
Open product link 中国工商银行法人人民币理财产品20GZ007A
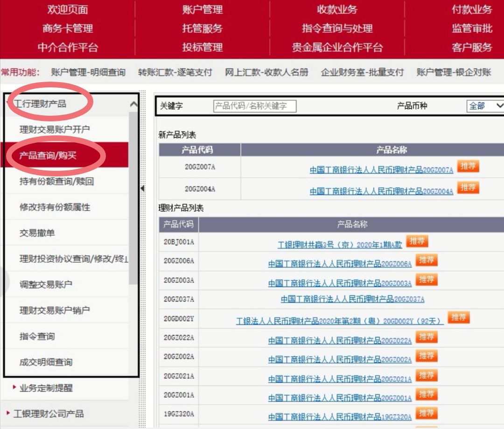pyautogui.click(x=382, y=170)
